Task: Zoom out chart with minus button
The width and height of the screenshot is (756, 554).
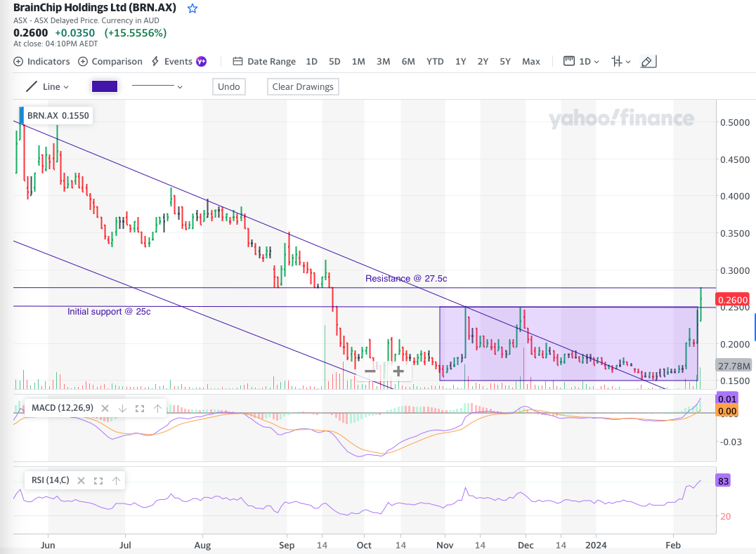Action: coord(370,371)
